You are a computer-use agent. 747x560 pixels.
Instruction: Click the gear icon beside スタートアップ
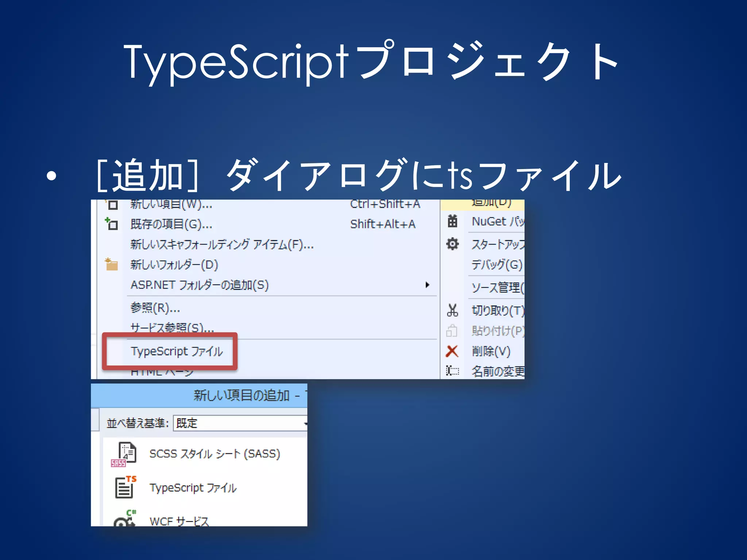pos(452,244)
